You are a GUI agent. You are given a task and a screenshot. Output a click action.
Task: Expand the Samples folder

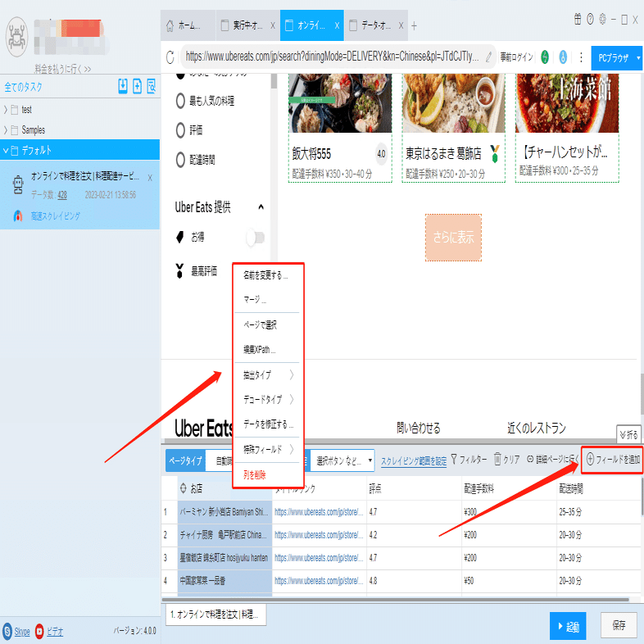pyautogui.click(x=6, y=130)
